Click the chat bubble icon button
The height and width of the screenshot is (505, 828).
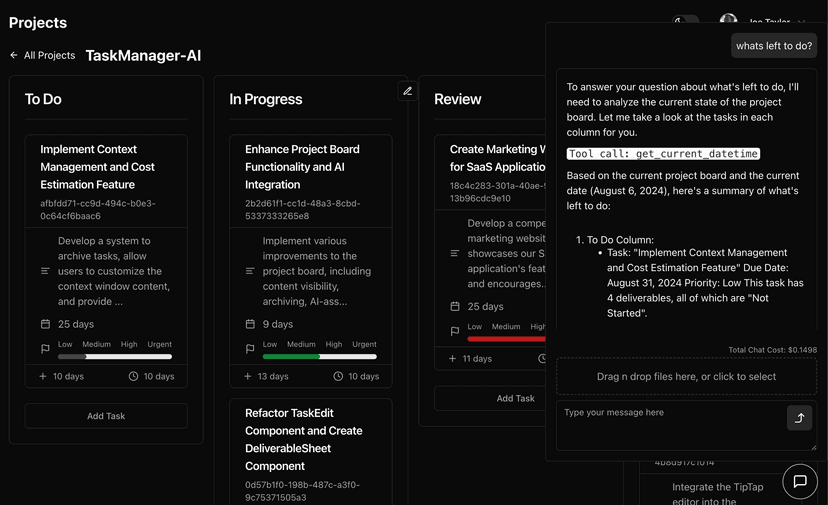tap(800, 481)
